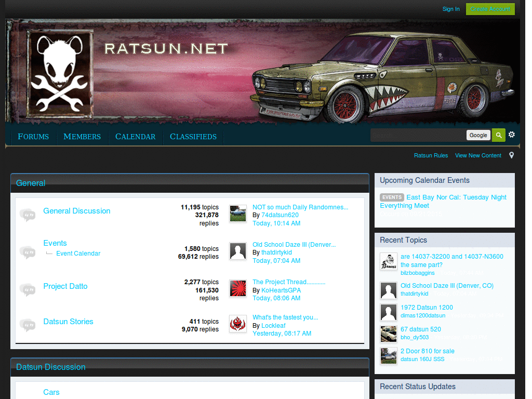The width and height of the screenshot is (532, 399).
Task: Open the Project Datto forum
Action: 65,286
